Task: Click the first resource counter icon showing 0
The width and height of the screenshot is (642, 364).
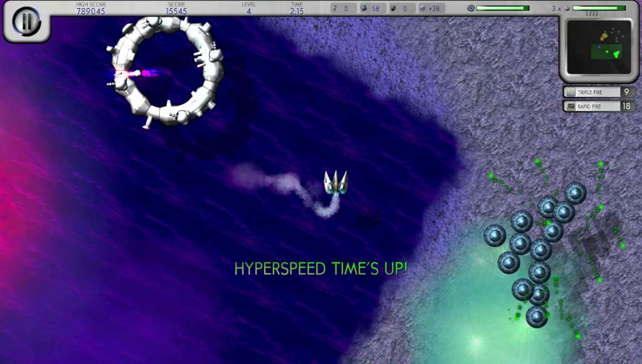Action: pos(335,8)
